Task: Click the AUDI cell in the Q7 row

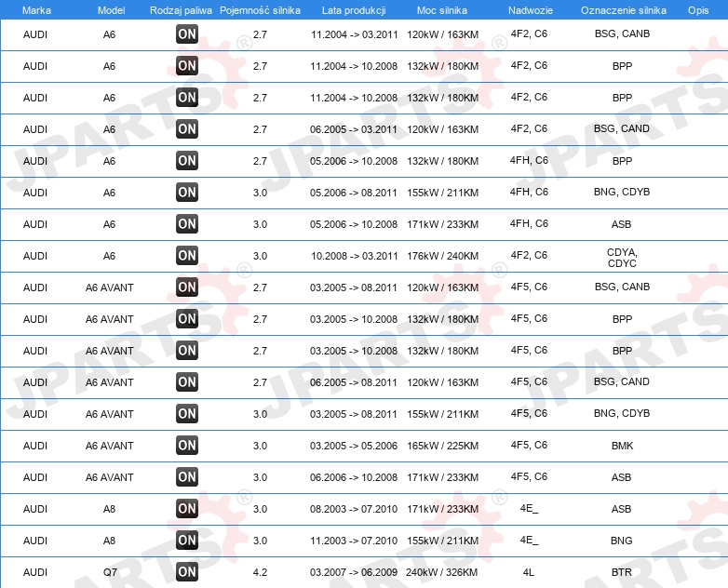Action: [x=35, y=572]
